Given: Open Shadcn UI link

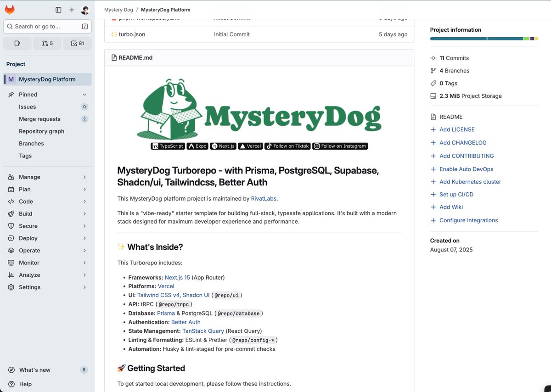Looking at the screenshot, I should [196, 295].
